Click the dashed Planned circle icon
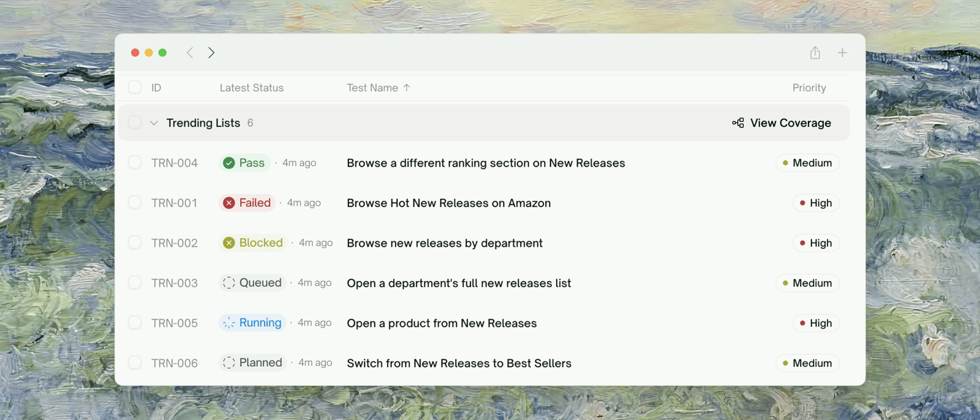 (x=229, y=362)
